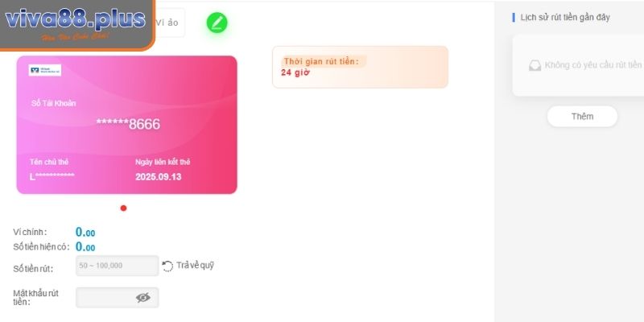Screen dimensions: 644x322
Task: Click the Trả về quỹ link
Action: click(195, 266)
